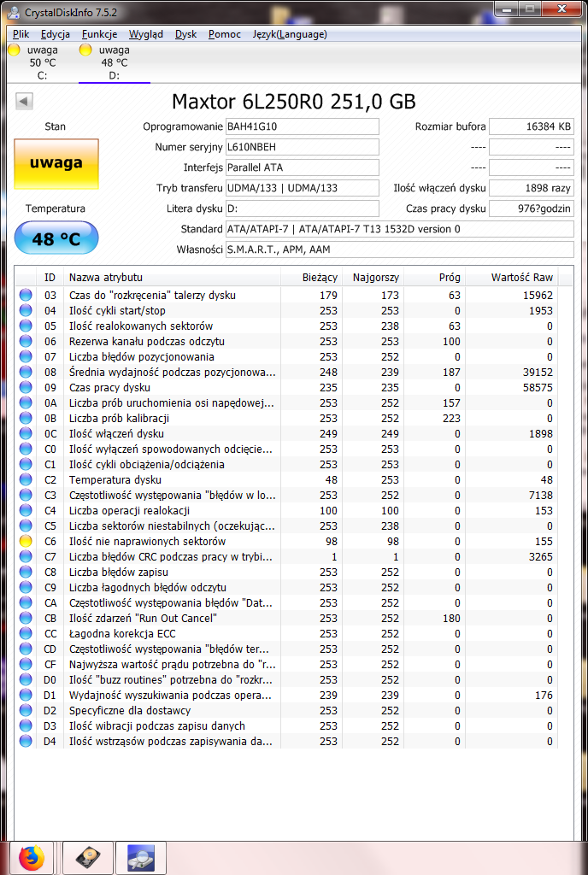Click the Wartość Raw column header
Screen dimensions: 588x875
[x=512, y=278]
